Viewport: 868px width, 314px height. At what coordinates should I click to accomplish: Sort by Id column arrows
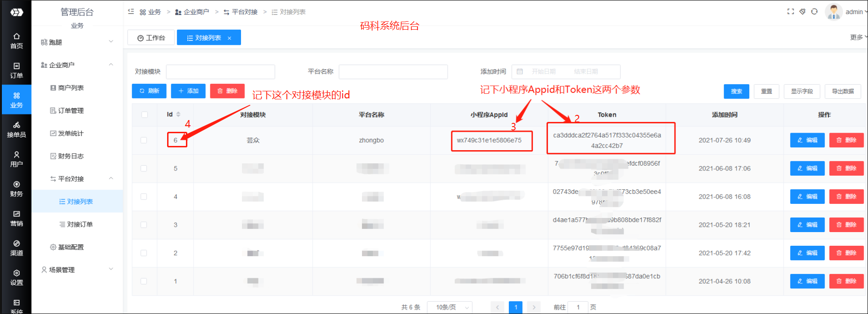[178, 114]
